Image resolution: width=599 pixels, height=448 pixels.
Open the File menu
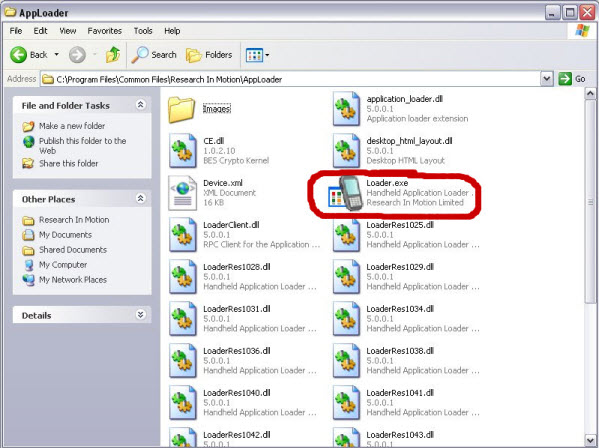tap(16, 31)
